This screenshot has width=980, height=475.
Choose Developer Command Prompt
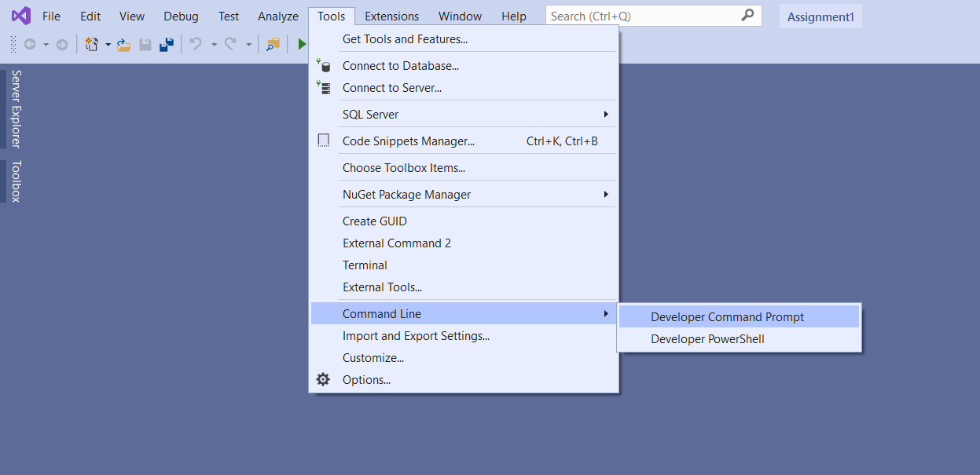pos(727,317)
